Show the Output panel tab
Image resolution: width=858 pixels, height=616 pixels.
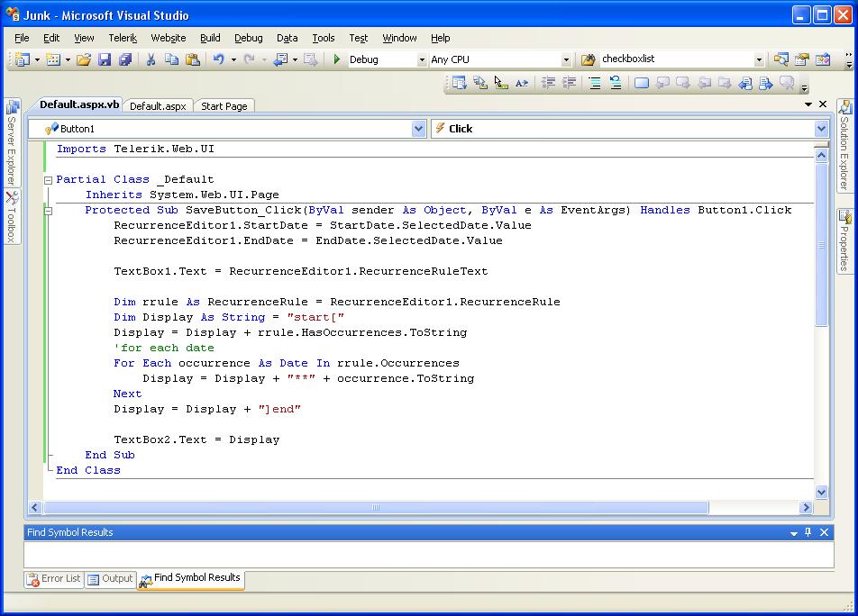point(111,579)
